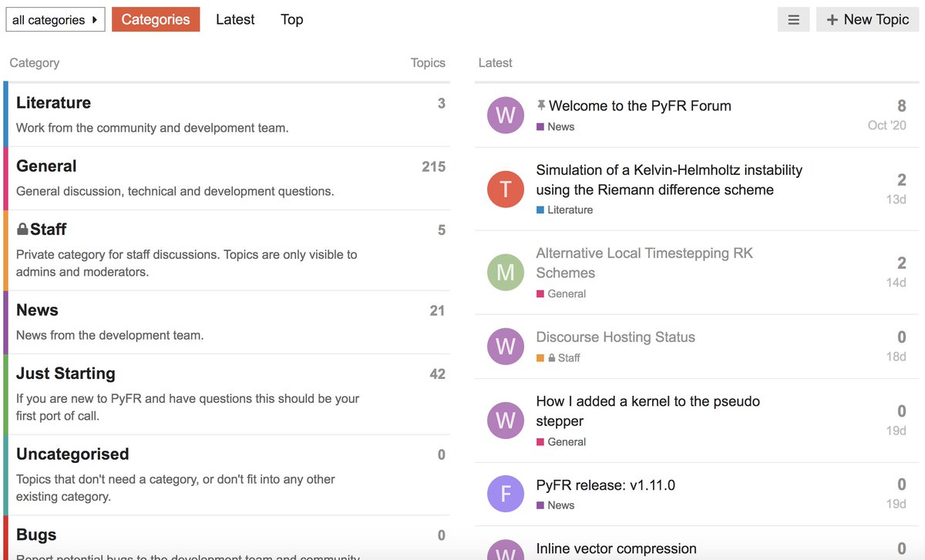Image resolution: width=925 pixels, height=560 pixels.
Task: Click avatar M on Alternative Local Timestepping topic
Action: 506,272
